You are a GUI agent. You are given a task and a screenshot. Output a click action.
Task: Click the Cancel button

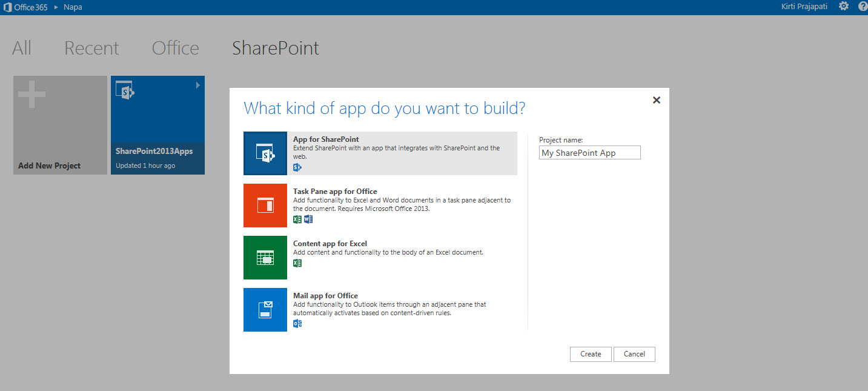(634, 354)
